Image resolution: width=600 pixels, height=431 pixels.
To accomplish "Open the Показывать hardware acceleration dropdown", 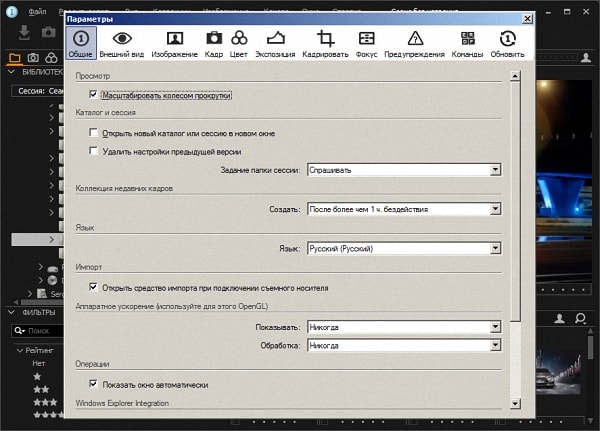I will [x=404, y=326].
